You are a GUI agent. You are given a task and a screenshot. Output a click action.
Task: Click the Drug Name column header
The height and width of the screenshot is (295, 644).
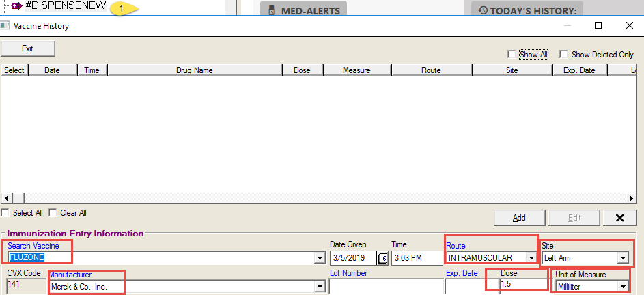tap(195, 70)
